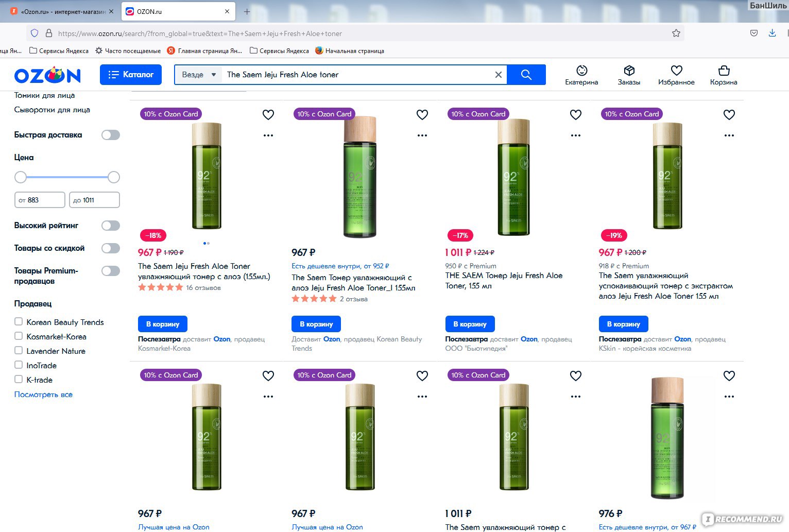
Task: Open the Каталог menu
Action: tap(131, 75)
